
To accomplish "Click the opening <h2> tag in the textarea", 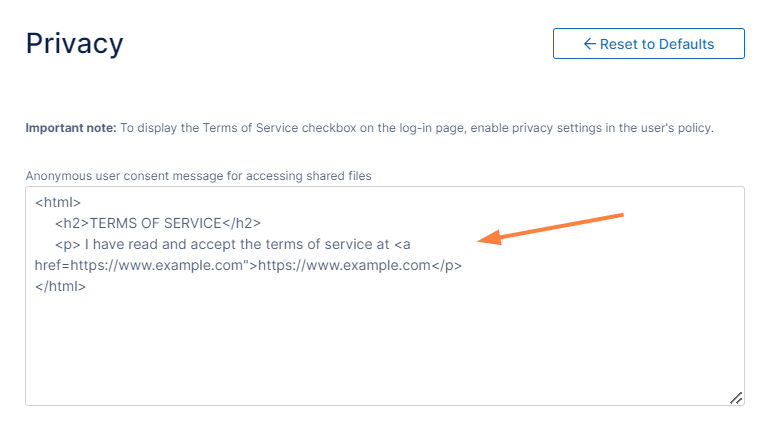I will point(72,224).
